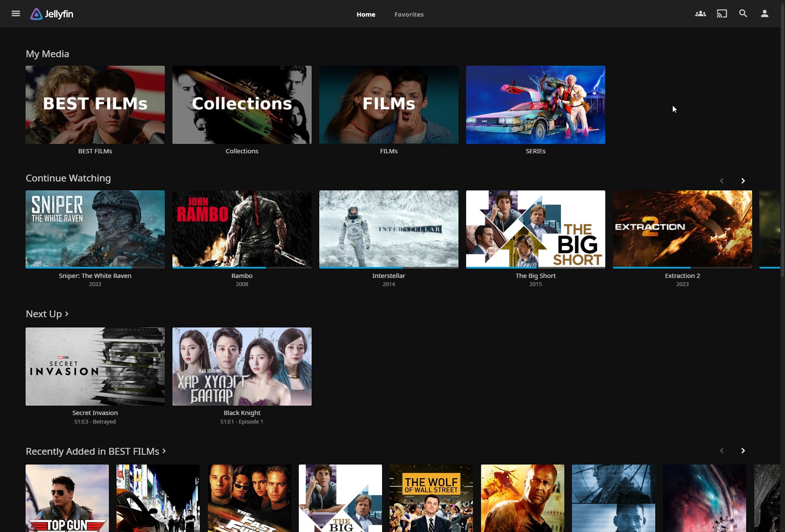
Task: Open the Interstellar thumbnail
Action: [389, 229]
